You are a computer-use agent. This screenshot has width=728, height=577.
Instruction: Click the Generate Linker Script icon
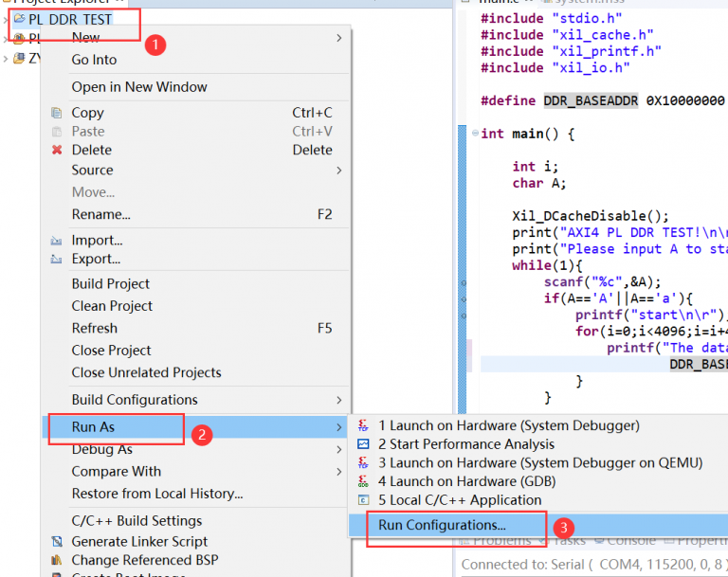pyautogui.click(x=57, y=542)
